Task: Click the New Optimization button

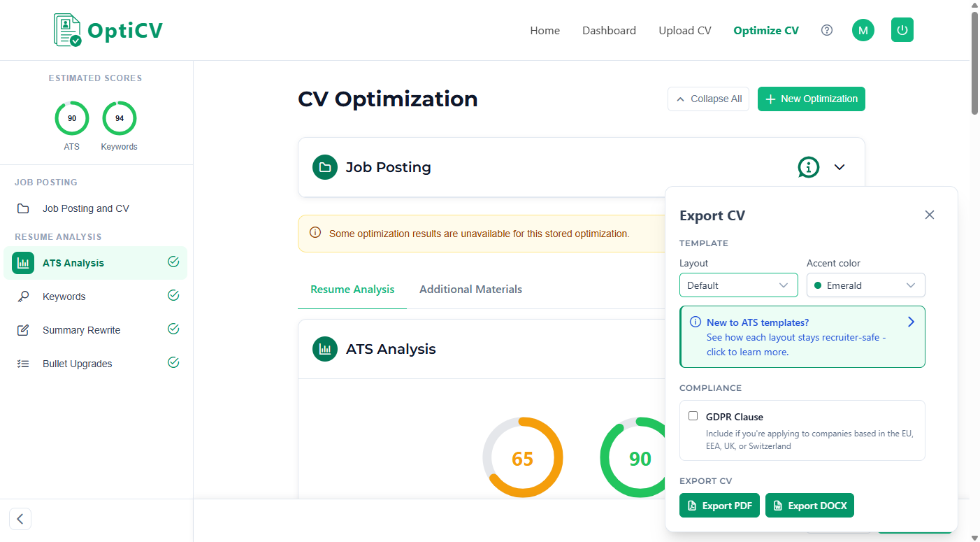Action: pos(812,99)
